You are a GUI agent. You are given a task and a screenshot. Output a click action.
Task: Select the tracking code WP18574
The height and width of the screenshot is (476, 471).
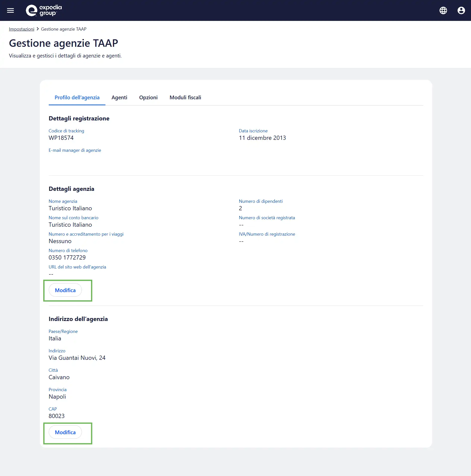pos(61,138)
